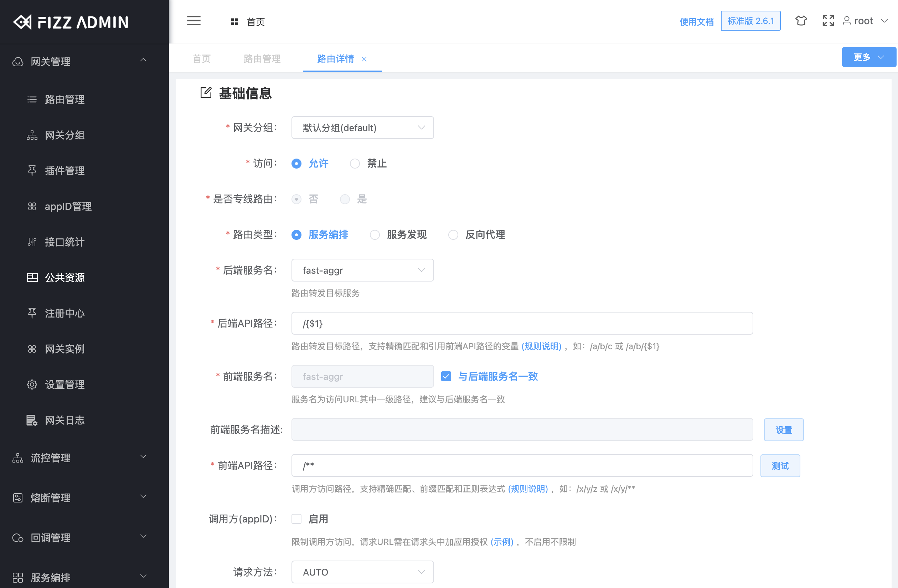Toggle fullscreen mode with the expand icon
Screen dimensions: 898x588
coord(828,21)
